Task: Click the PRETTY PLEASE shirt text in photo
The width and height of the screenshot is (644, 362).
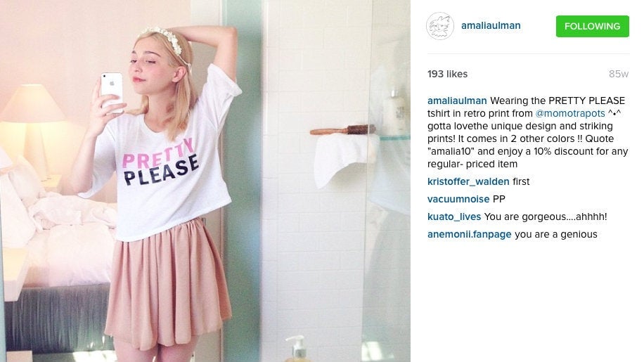Action: 160,162
